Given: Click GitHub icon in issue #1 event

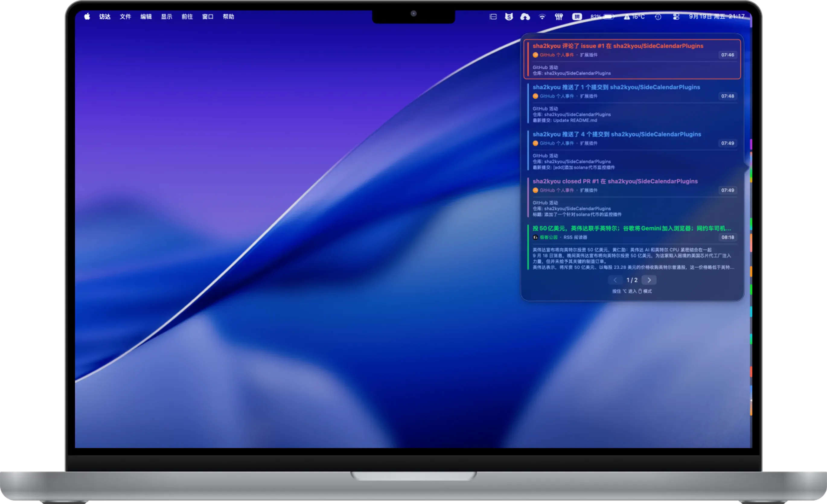Looking at the screenshot, I should [535, 55].
